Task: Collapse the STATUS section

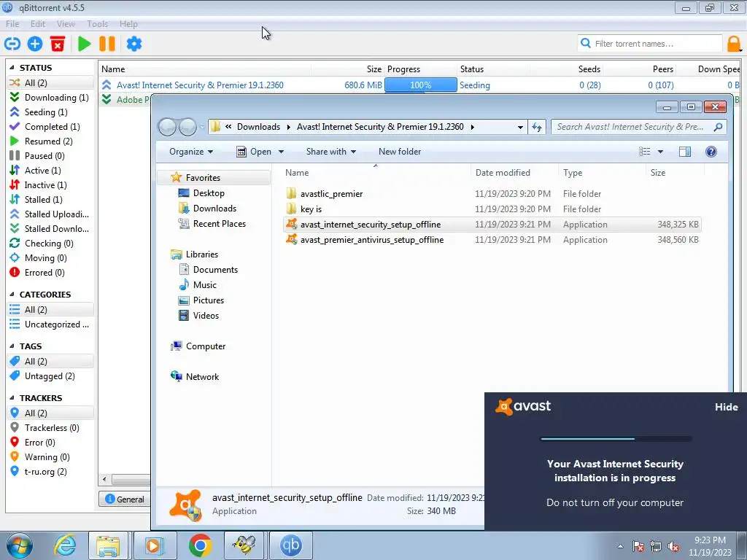Action: (x=12, y=68)
